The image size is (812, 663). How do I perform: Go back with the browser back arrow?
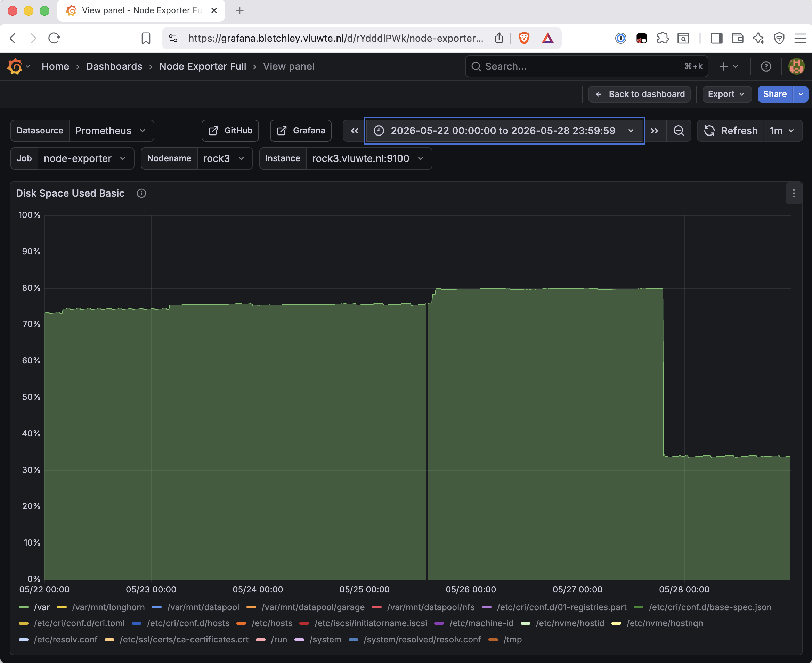click(13, 38)
